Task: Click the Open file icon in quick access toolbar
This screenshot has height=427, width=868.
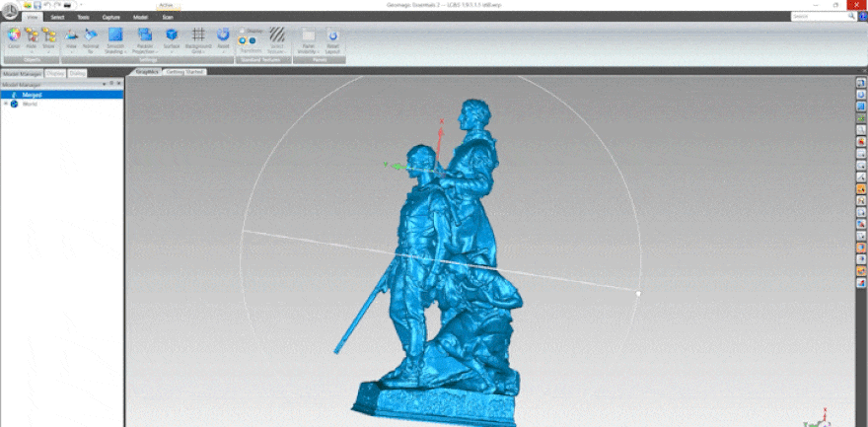Action: [28, 5]
